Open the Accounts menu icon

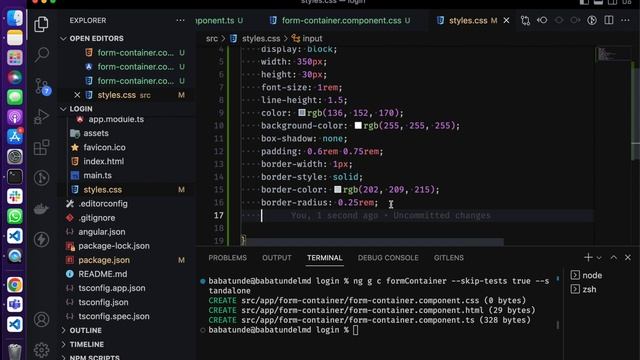pos(41,320)
